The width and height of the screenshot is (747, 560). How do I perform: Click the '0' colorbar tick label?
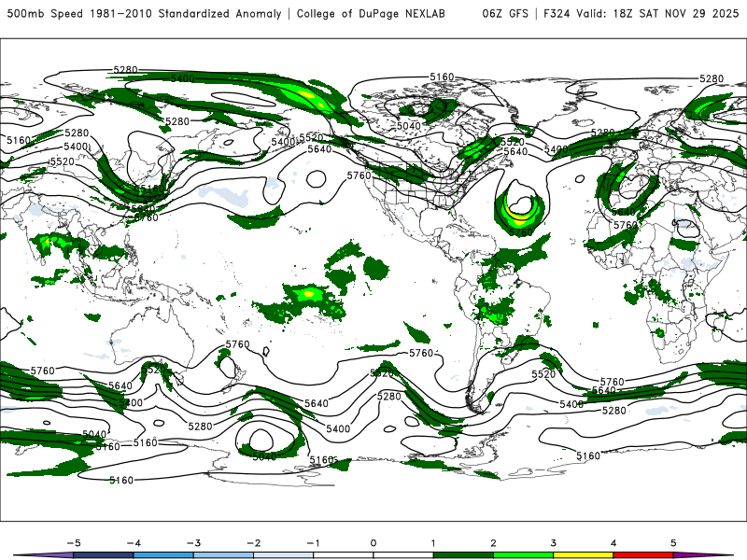(x=373, y=543)
